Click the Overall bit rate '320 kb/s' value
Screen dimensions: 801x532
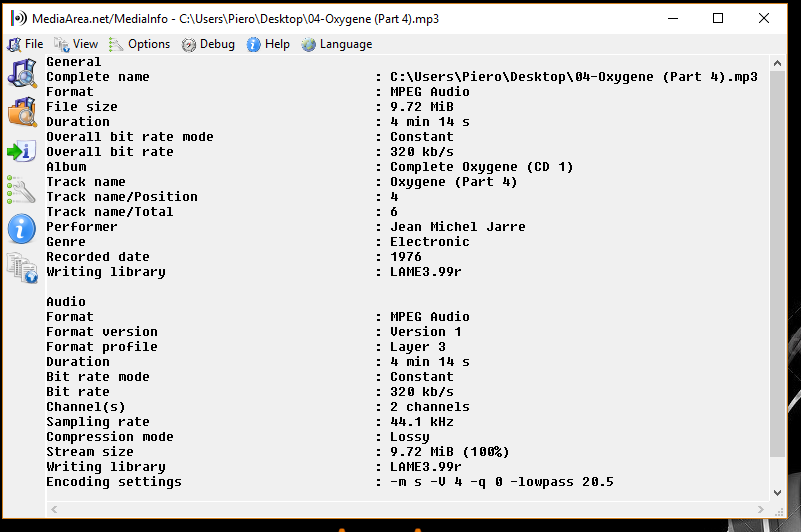coord(422,152)
